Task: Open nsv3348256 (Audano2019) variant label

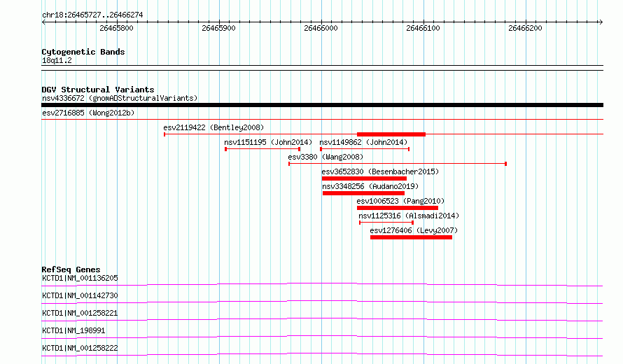Action: point(370,186)
